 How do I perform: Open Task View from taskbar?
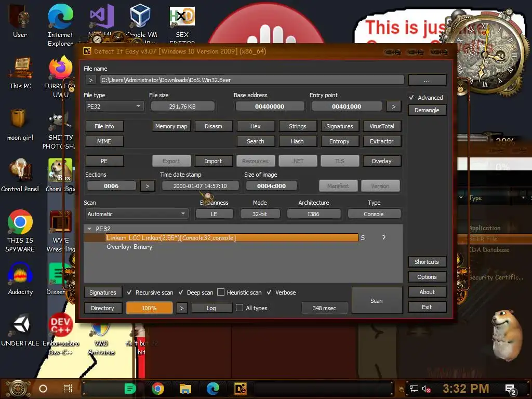(x=68, y=389)
